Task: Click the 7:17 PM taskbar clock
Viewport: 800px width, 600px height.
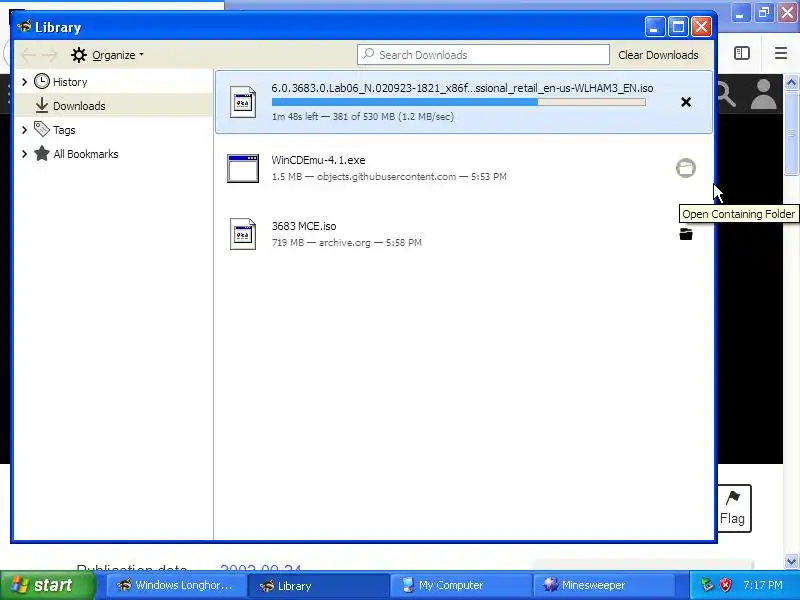Action: [763, 585]
